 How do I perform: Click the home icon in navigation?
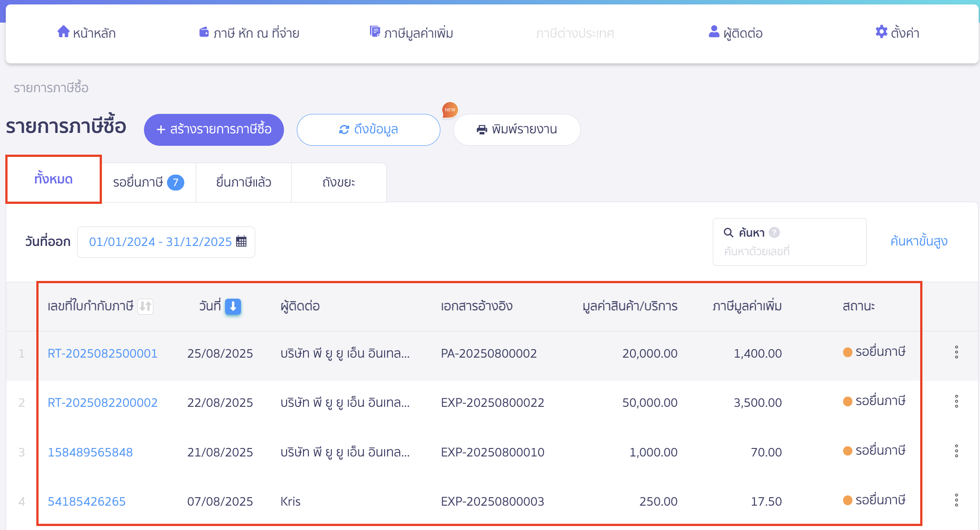click(63, 31)
